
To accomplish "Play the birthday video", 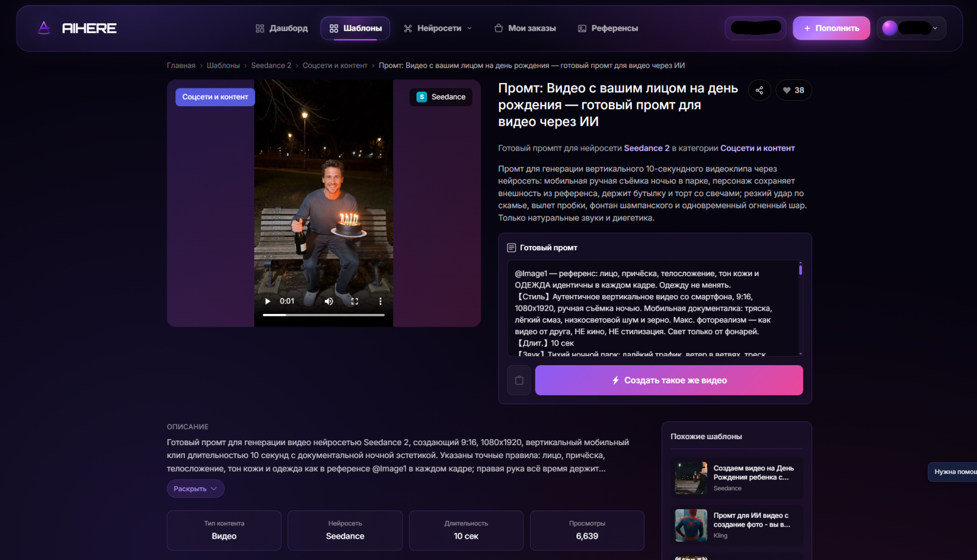I will (267, 301).
